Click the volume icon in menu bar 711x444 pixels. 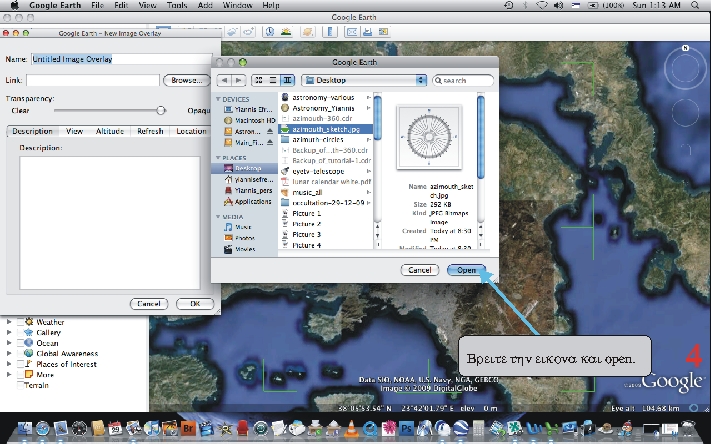point(558,5)
